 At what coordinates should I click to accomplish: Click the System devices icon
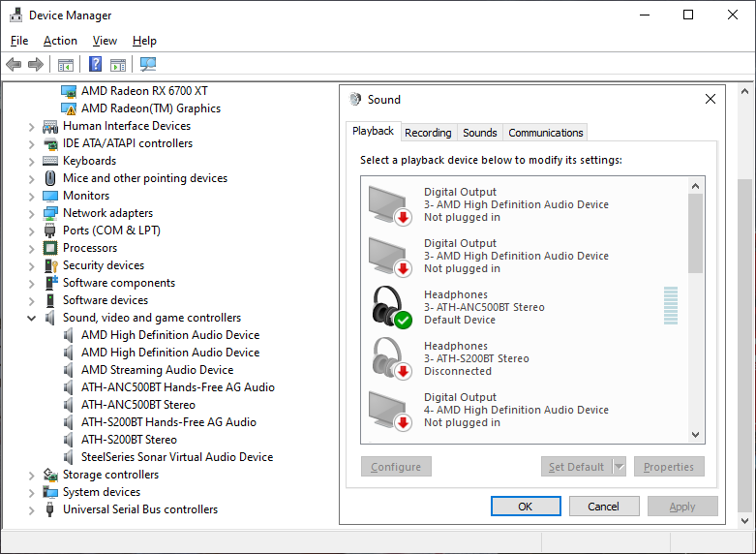point(50,492)
